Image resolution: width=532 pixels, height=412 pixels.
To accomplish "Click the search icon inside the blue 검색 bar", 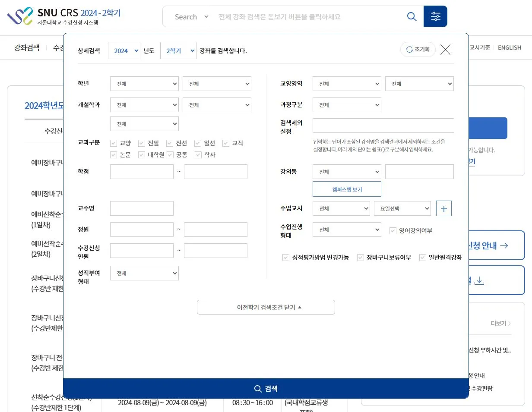I will click(x=258, y=388).
